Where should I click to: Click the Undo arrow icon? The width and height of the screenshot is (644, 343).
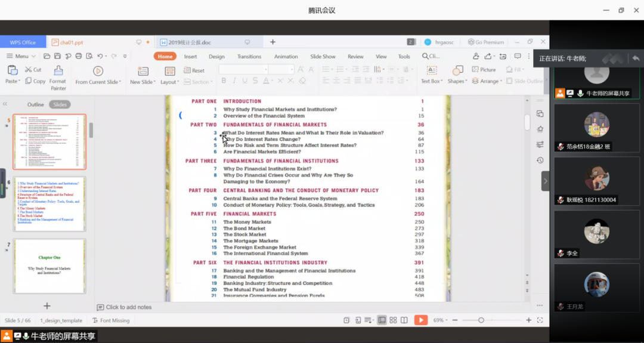[101, 56]
